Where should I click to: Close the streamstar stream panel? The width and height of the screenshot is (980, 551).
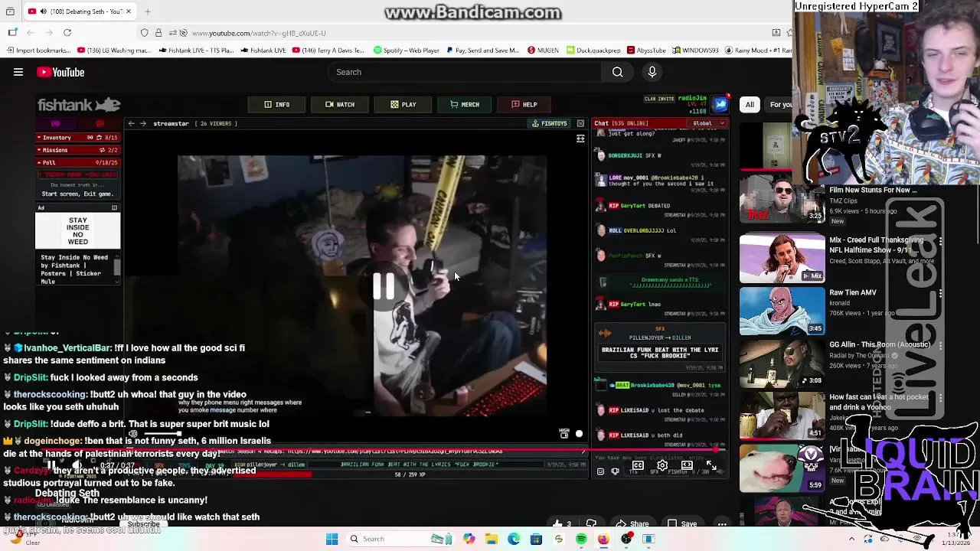[x=580, y=123]
